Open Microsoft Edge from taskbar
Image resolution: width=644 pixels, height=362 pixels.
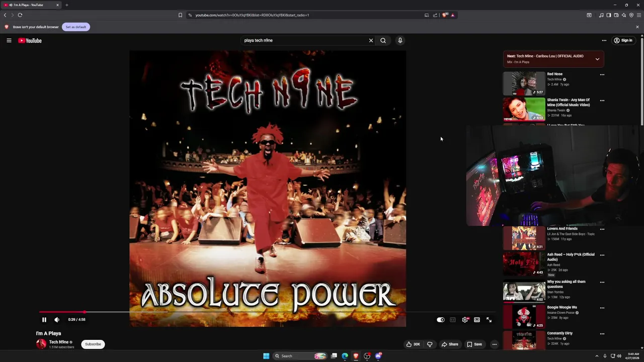345,356
